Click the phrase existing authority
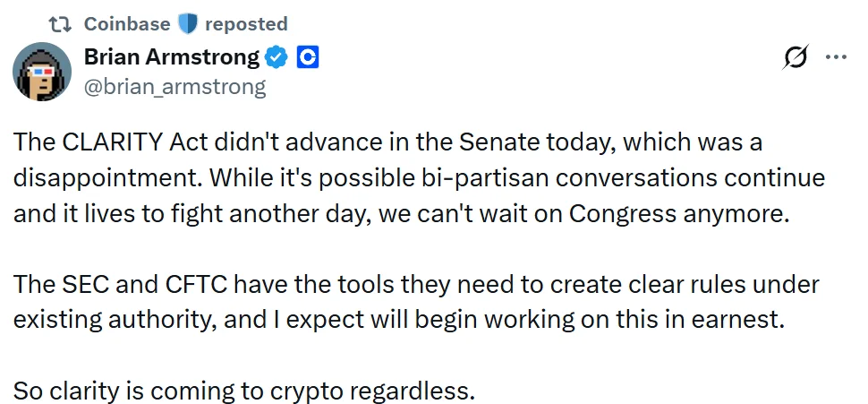The height and width of the screenshot is (404, 868). click(x=115, y=321)
